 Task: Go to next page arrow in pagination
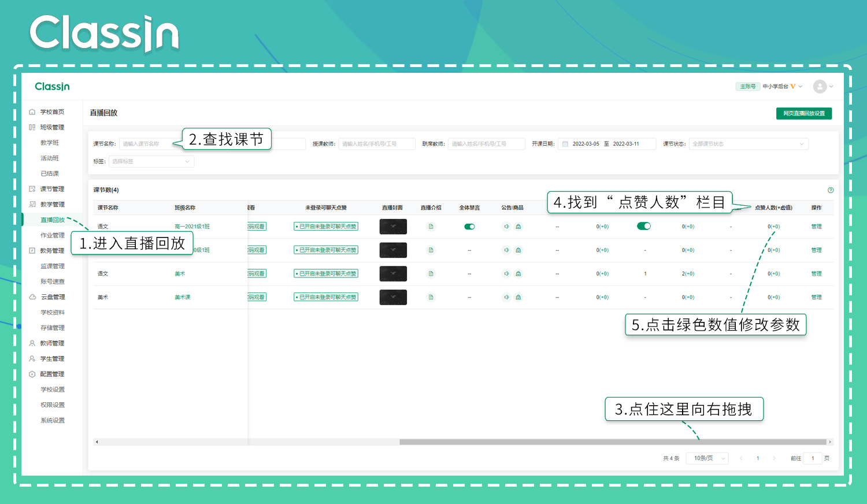(775, 458)
